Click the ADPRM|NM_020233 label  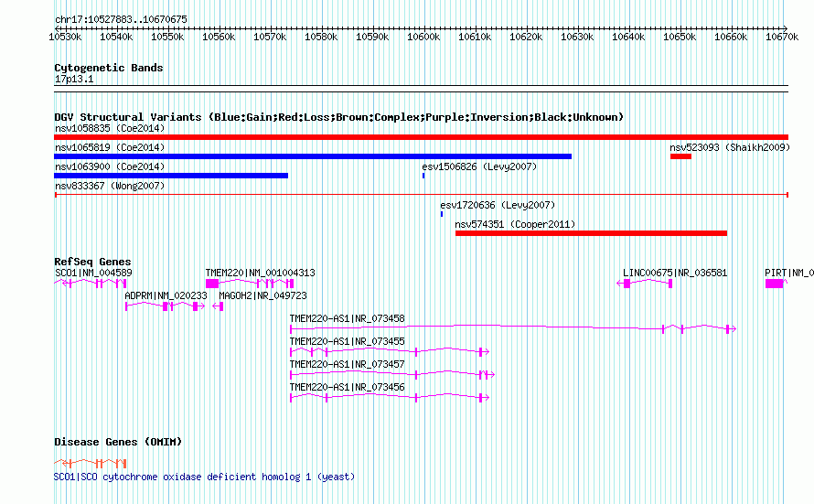166,295
